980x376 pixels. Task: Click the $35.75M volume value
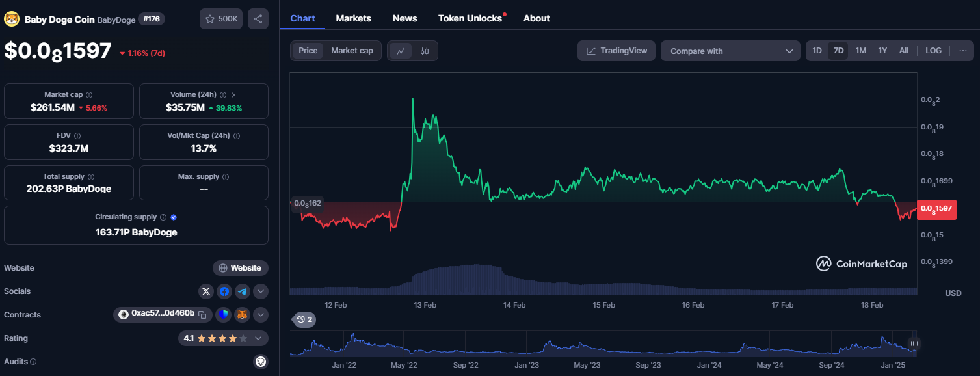coord(185,107)
